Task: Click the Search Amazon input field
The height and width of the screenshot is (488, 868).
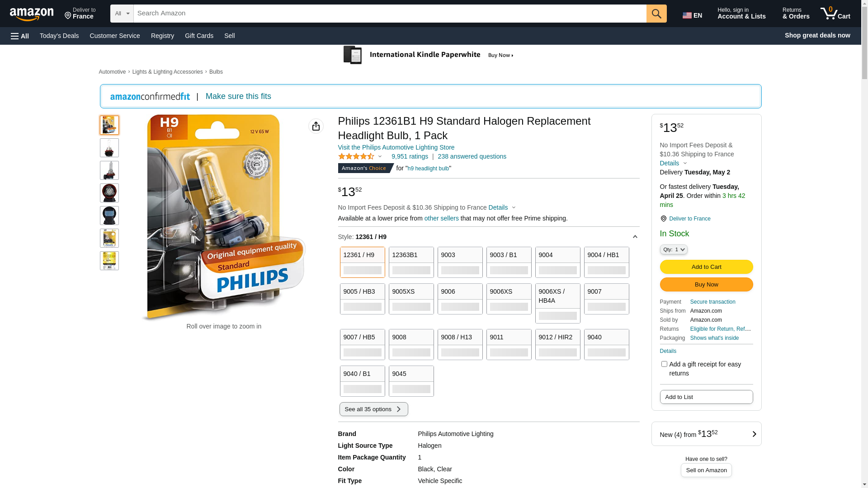Action: pyautogui.click(x=389, y=14)
